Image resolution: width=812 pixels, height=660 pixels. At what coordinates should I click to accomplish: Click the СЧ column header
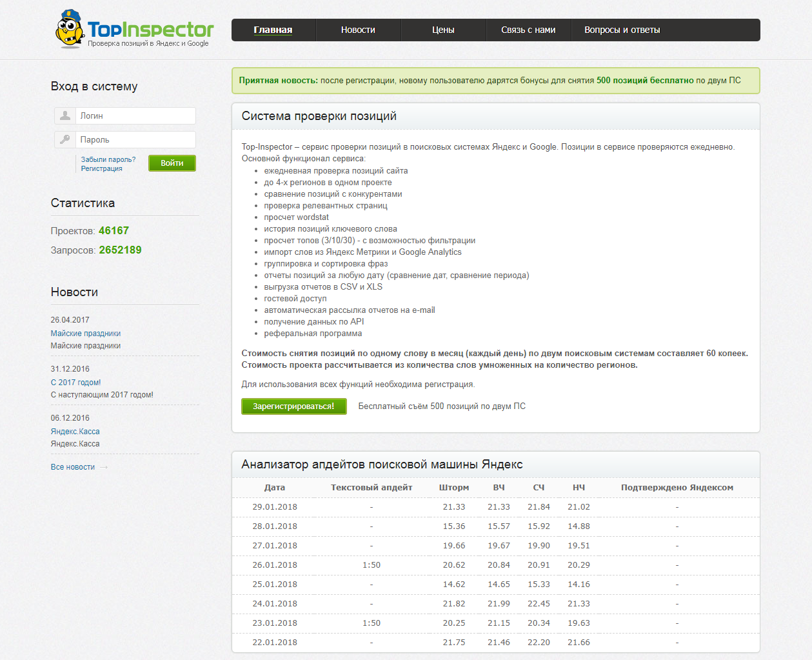click(539, 488)
